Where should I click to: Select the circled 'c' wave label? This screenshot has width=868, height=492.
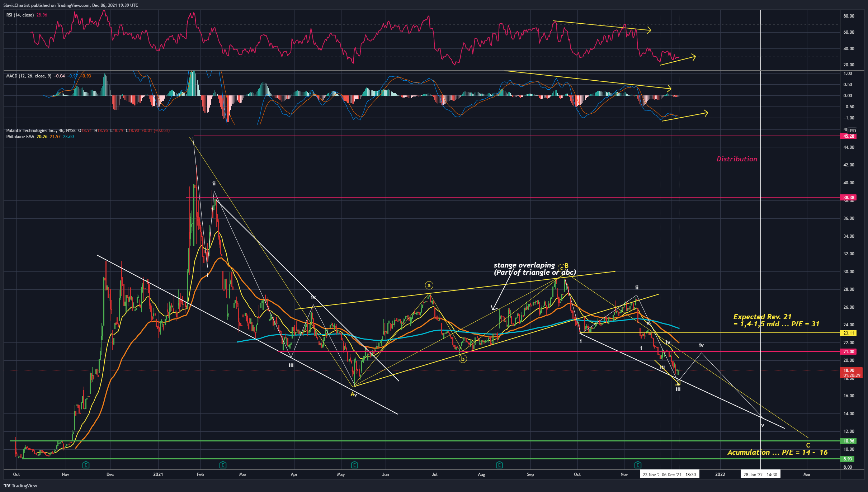coord(562,268)
